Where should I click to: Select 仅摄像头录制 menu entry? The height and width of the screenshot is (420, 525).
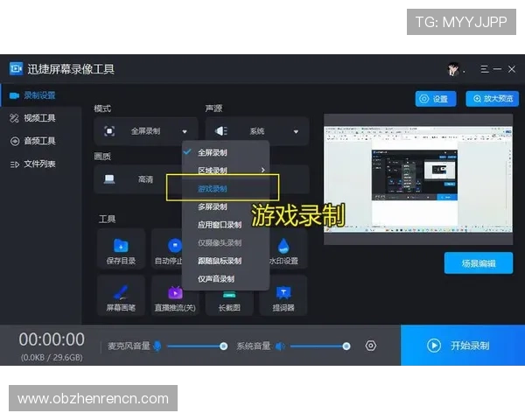click(226, 243)
